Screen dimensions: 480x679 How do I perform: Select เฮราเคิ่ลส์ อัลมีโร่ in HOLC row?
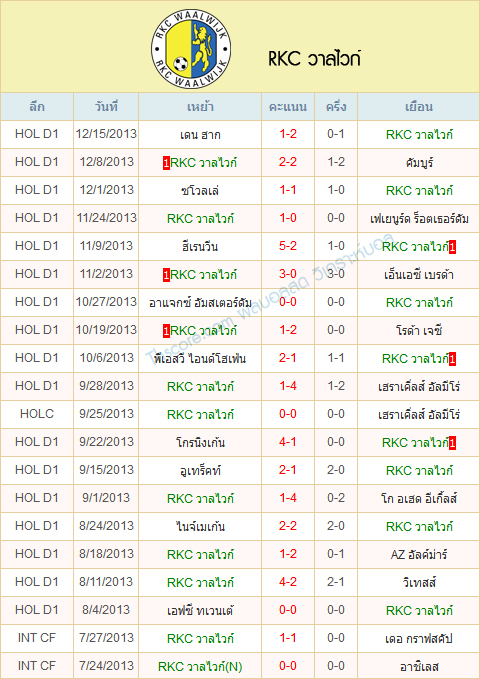coord(419,415)
